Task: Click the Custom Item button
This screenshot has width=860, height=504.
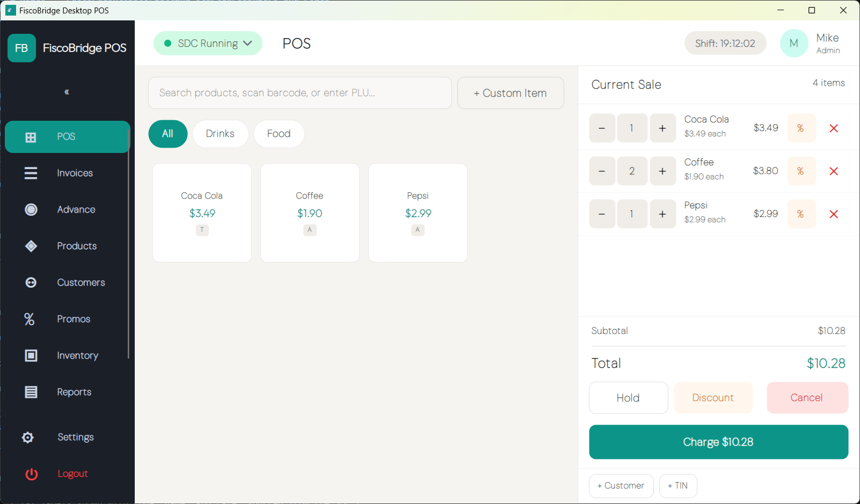Action: tap(511, 93)
